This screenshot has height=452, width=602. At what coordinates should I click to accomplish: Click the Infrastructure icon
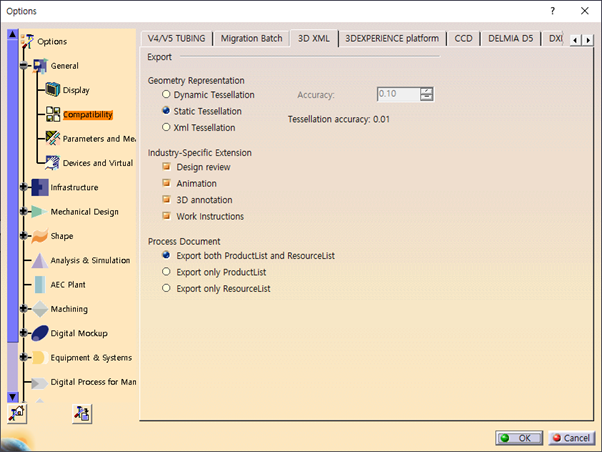coord(40,187)
